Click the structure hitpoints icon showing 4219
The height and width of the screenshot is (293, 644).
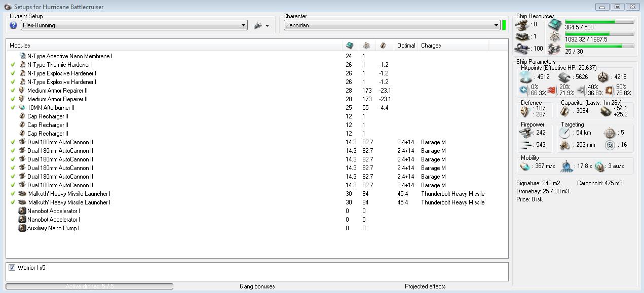[603, 77]
